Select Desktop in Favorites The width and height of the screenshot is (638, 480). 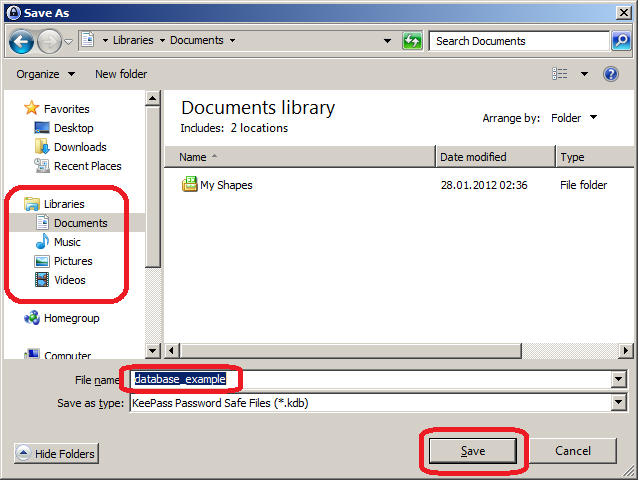[x=73, y=128]
